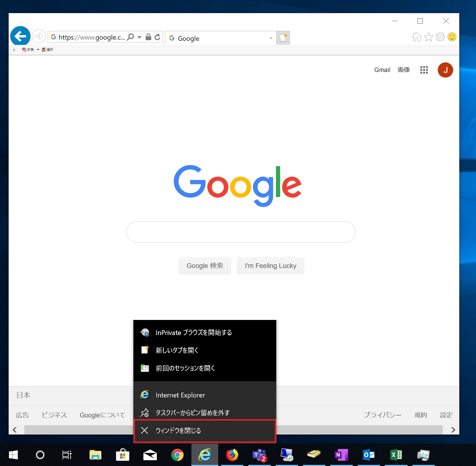Screen dimensions: 476x466
Task: Open the Windows Start menu
Action: [13, 455]
